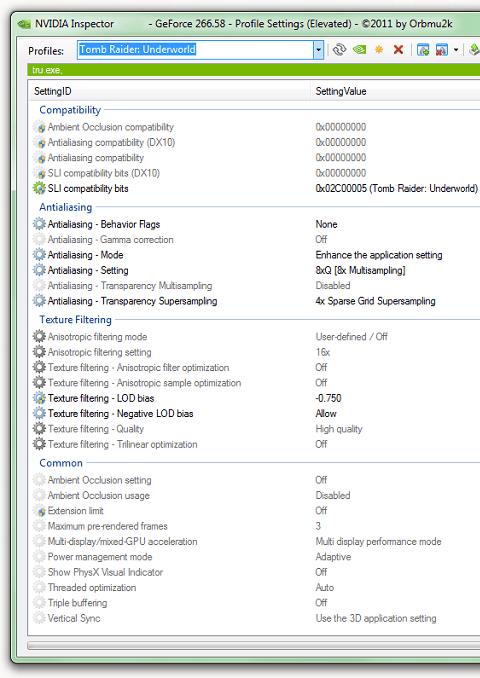The image size is (480, 678).
Task: Click gear icon for Anisotropic sample optimization
Action: coord(39,383)
